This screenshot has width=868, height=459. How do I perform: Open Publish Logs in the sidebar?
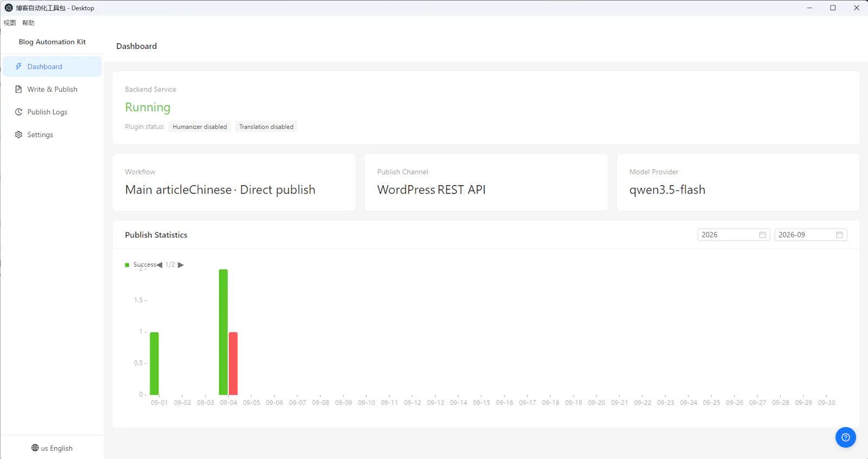tap(52, 112)
